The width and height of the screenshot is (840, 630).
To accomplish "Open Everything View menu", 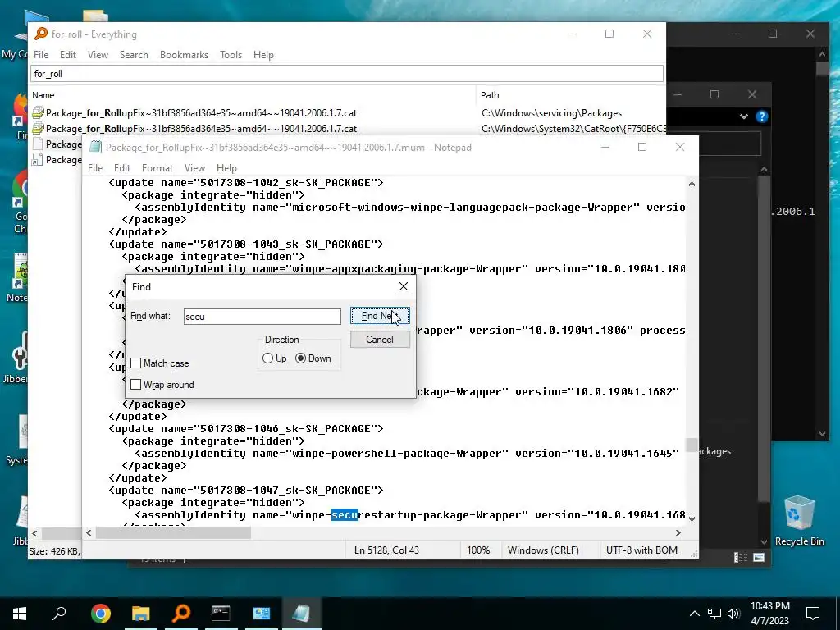I will click(98, 55).
